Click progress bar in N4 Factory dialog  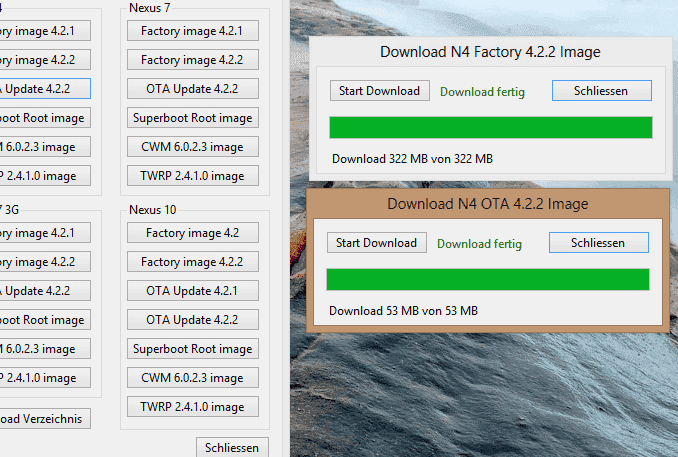[x=491, y=128]
